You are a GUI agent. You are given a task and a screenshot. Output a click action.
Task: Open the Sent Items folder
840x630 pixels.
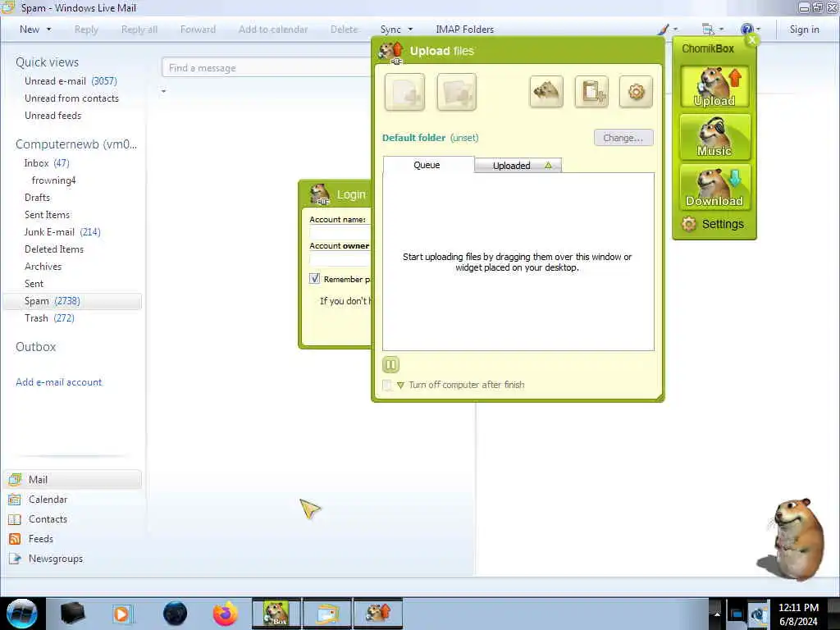pos(47,214)
